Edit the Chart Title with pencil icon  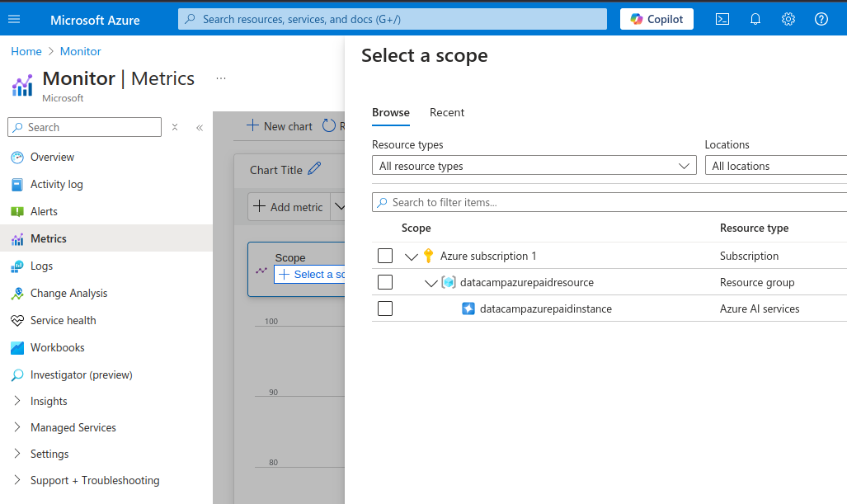tap(314, 168)
